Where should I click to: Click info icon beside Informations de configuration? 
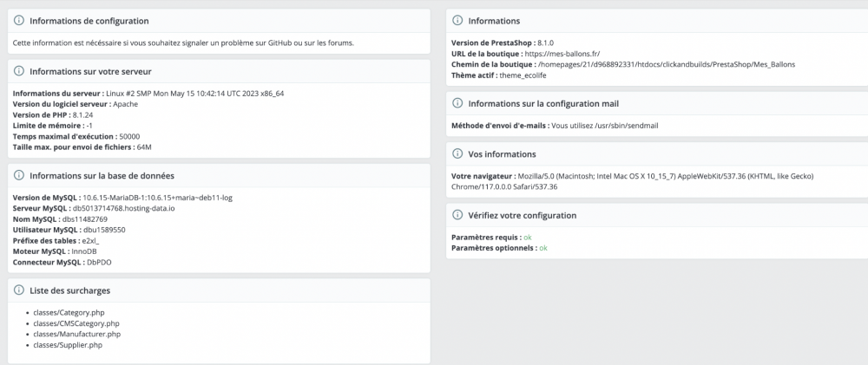tap(19, 21)
